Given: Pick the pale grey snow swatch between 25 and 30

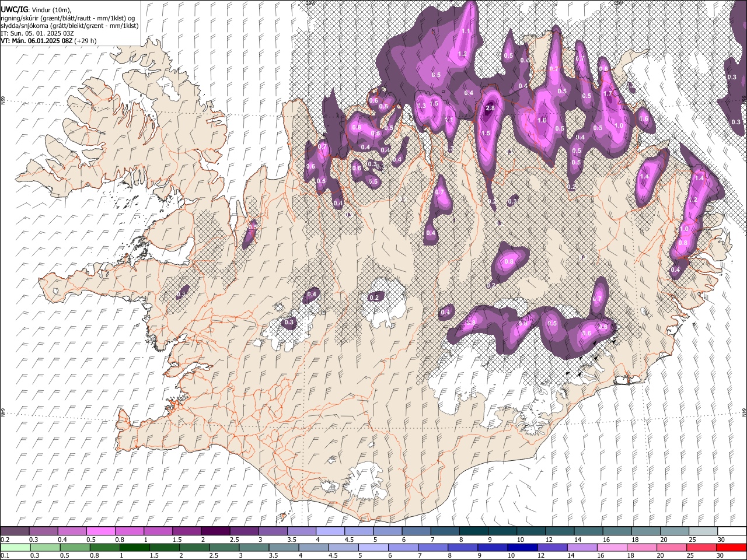Looking at the screenshot, I should [x=703, y=531].
